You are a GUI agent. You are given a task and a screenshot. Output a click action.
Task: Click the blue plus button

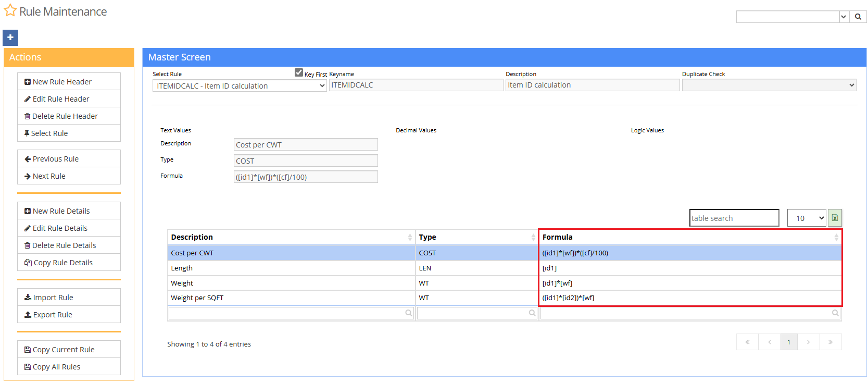click(x=10, y=38)
